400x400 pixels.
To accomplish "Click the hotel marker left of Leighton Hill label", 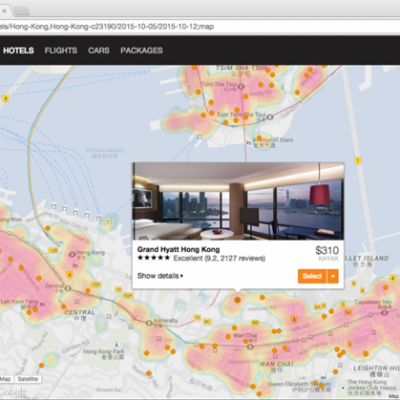I will pos(335,371).
